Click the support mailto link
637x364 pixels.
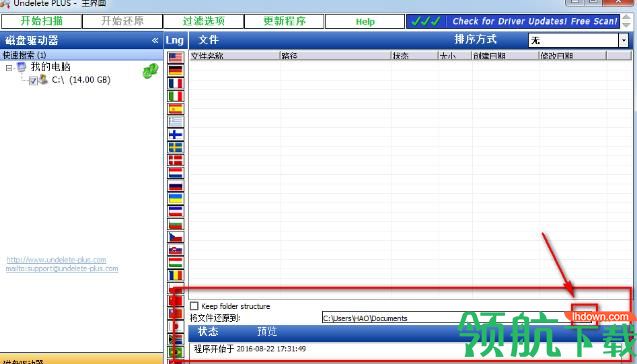(x=62, y=269)
